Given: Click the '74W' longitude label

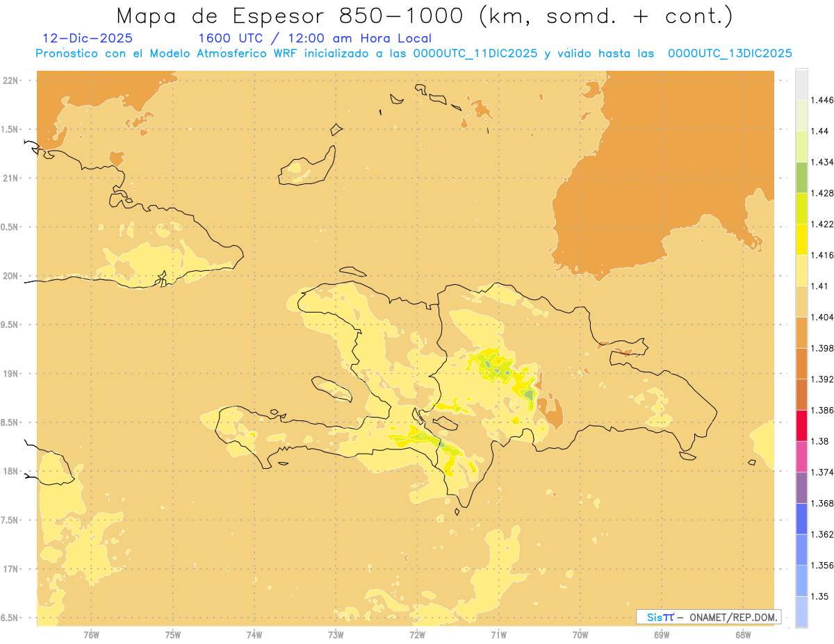Looking at the screenshot, I should click(254, 635).
